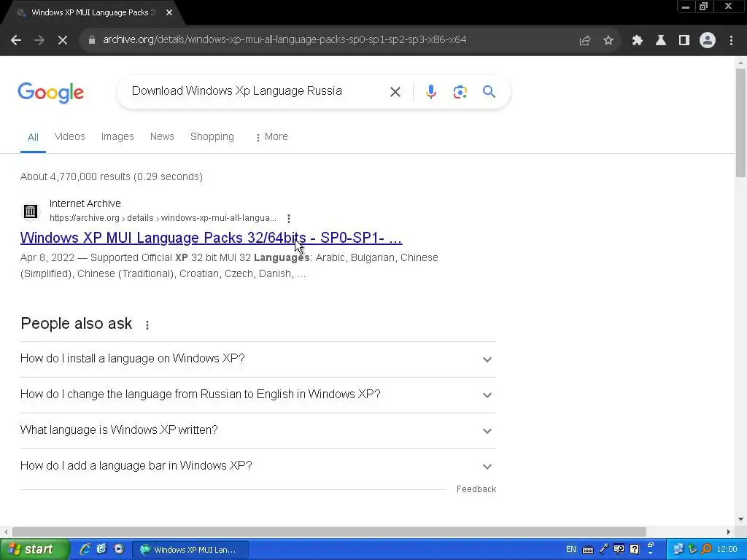The width and height of the screenshot is (747, 560).
Task: Expand "What language is Windows XP written?"
Action: (258, 430)
